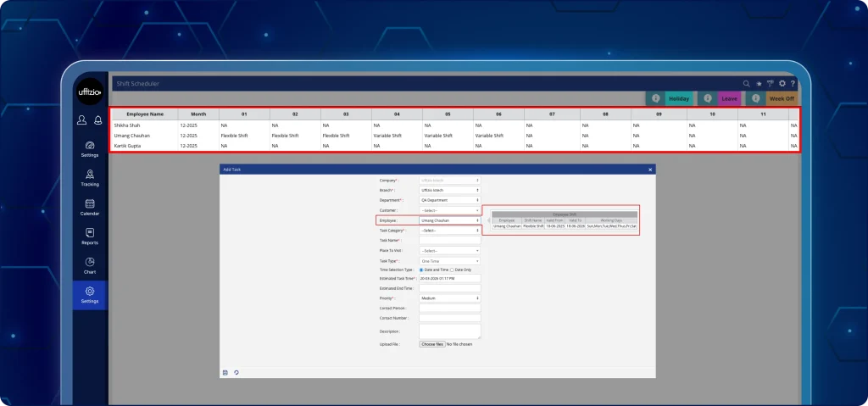This screenshot has height=406, width=868.
Task: Click the star favorite icon in header
Action: [759, 84]
